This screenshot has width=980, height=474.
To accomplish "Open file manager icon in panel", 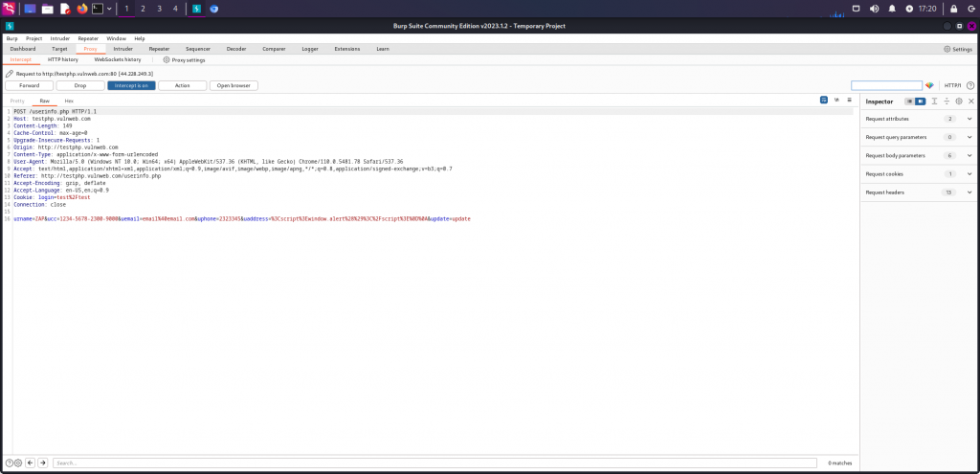I will pyautogui.click(x=48, y=9).
